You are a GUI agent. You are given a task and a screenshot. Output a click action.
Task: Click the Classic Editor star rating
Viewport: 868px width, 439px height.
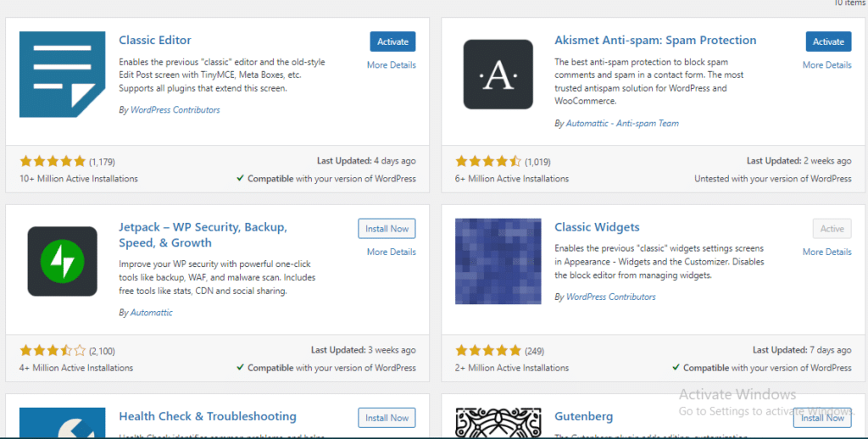click(x=53, y=161)
